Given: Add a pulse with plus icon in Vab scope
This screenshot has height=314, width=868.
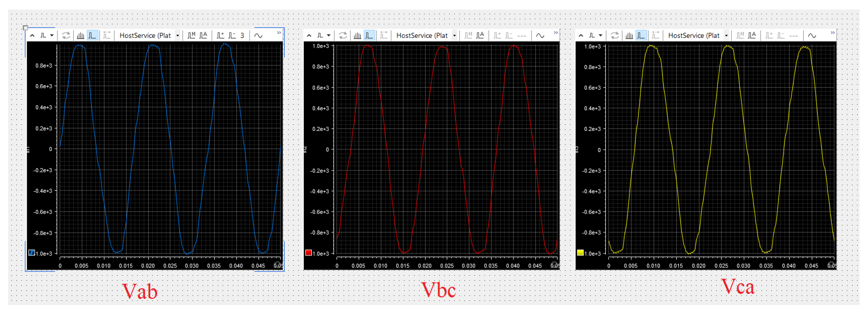Looking at the screenshot, I should (220, 35).
